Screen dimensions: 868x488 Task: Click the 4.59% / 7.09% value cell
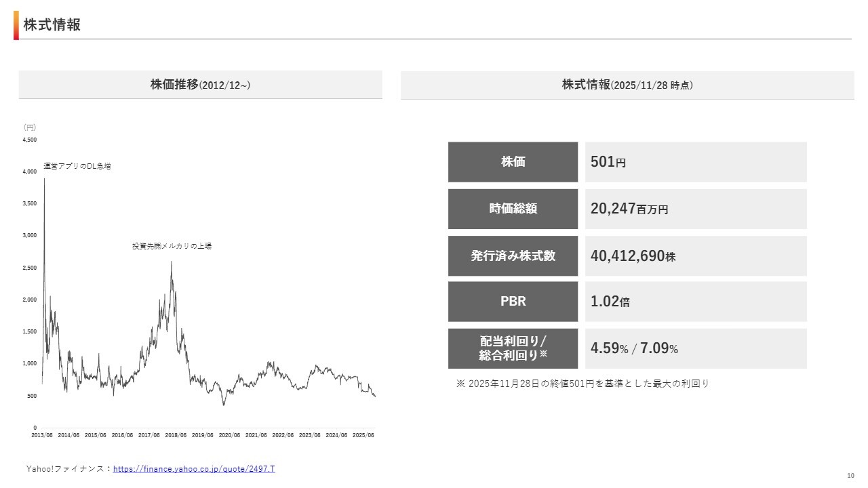click(696, 348)
